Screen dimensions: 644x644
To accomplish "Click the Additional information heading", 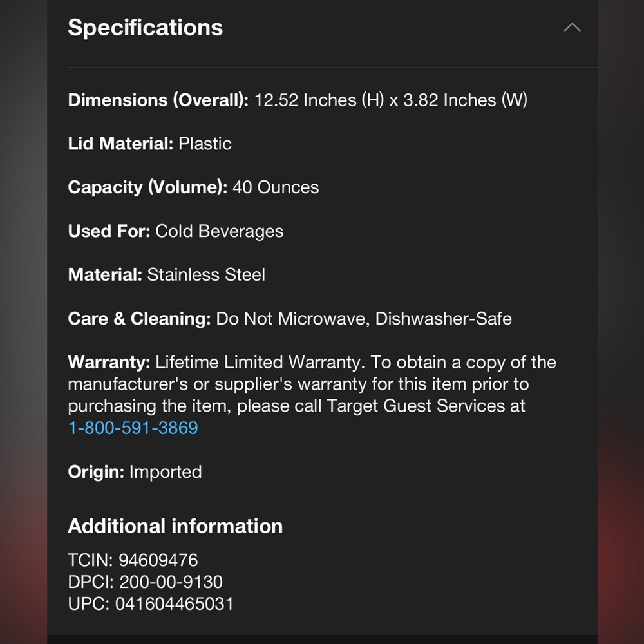I will pos(175,526).
